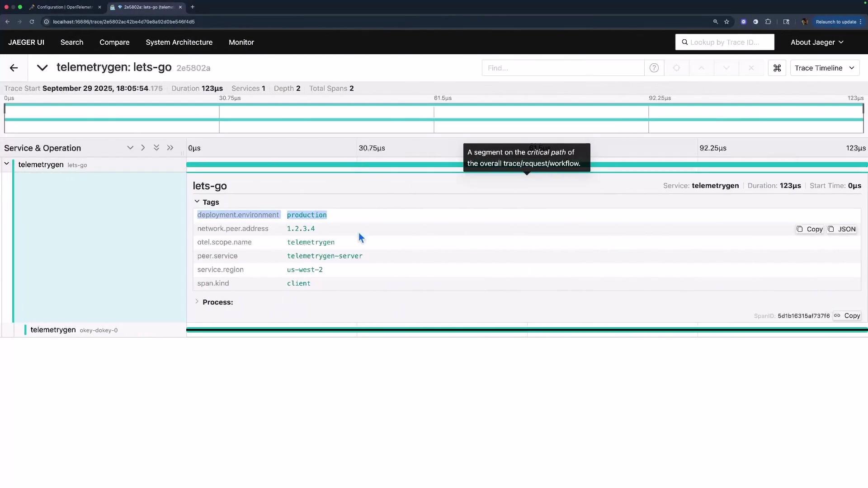This screenshot has width=868, height=488.
Task: Open the Trace Timeline view dropdown
Action: 825,68
